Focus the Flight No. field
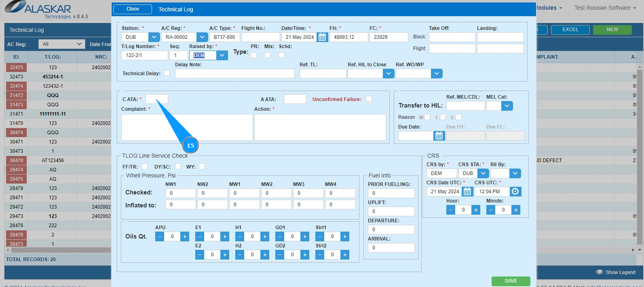 [x=260, y=37]
